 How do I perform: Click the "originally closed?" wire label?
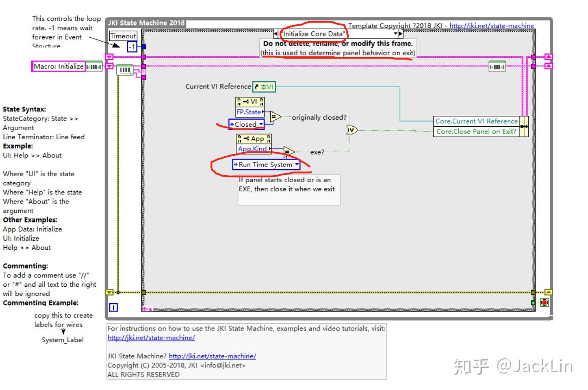click(319, 117)
